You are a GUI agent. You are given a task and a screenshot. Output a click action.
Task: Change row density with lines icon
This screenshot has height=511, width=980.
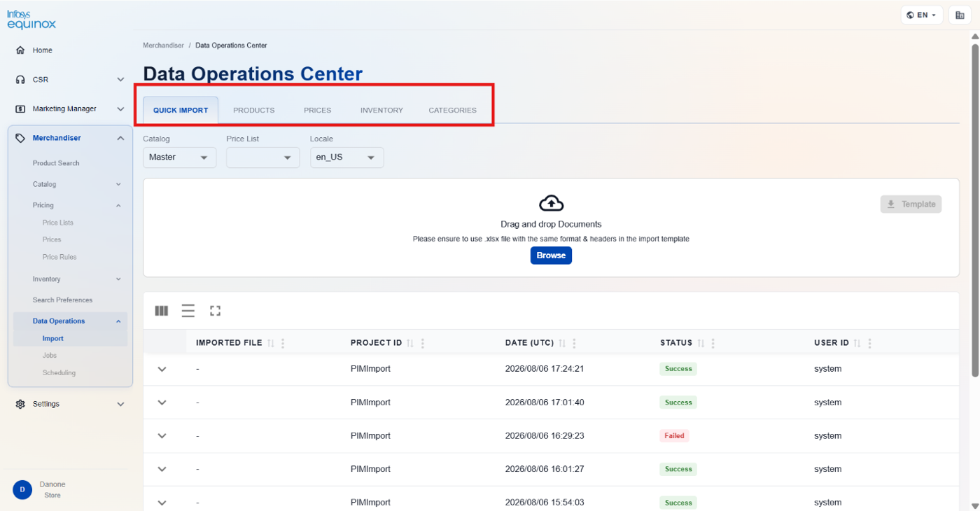(x=188, y=311)
